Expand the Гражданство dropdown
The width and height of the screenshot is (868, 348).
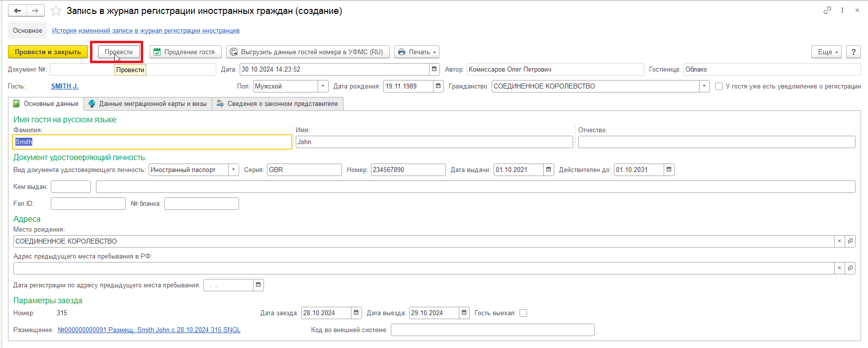pyautogui.click(x=704, y=86)
